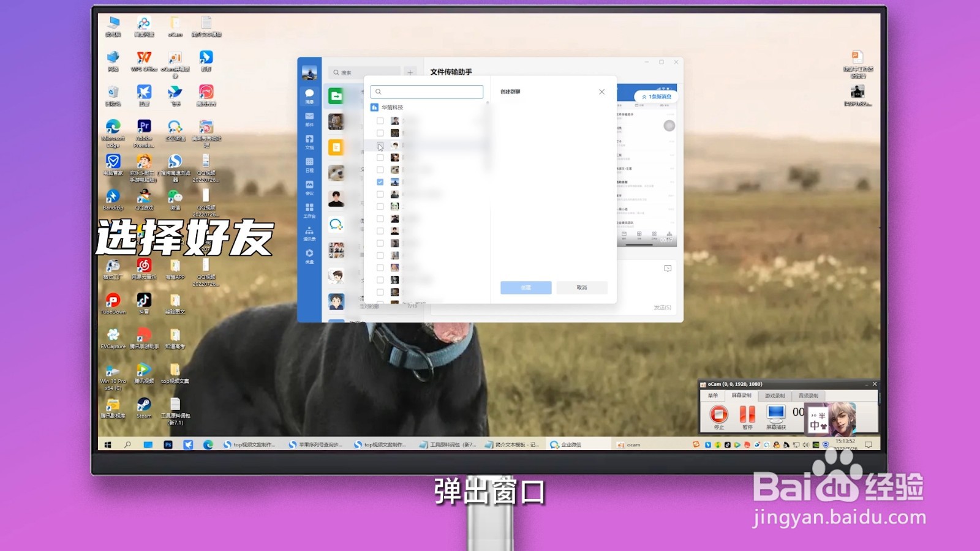Click the 停止 Stop recording icon in oCam
This screenshot has width=980, height=551.
[x=719, y=413]
